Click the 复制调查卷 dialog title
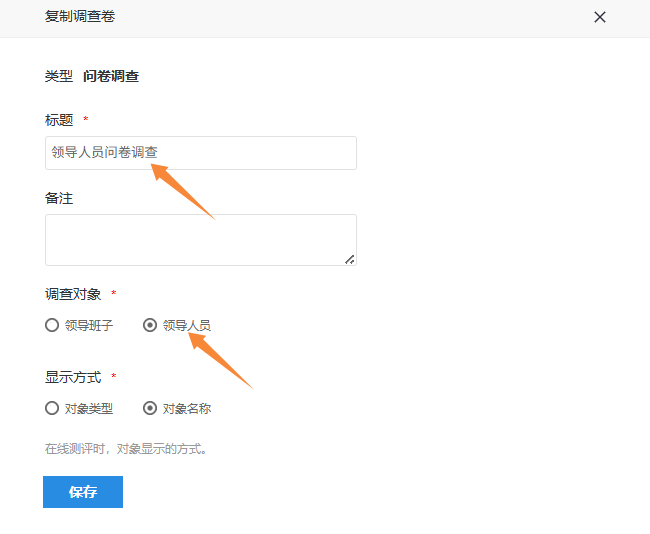The image size is (650, 534). [80, 17]
